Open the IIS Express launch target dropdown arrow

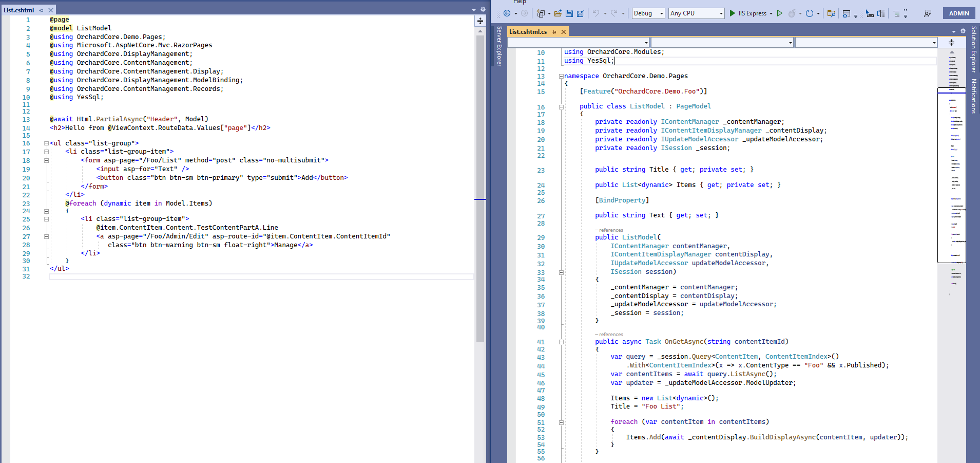pos(771,13)
